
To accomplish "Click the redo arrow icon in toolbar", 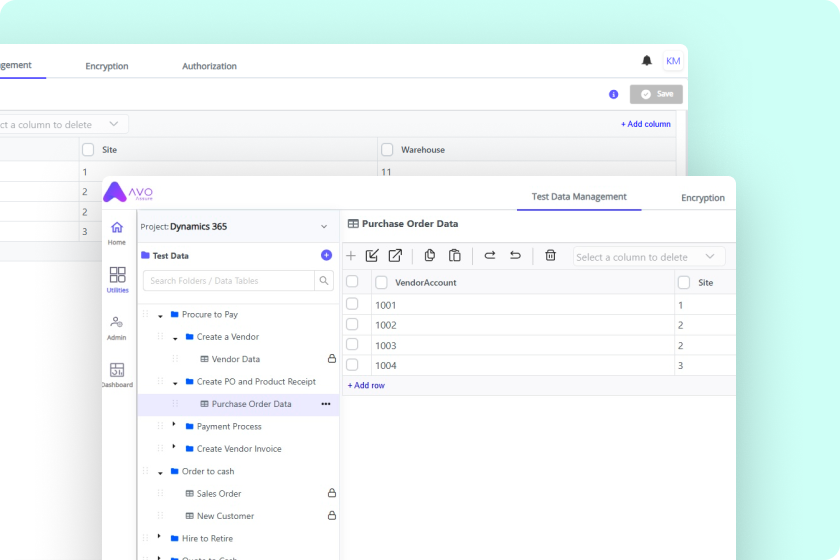I will click(490, 256).
